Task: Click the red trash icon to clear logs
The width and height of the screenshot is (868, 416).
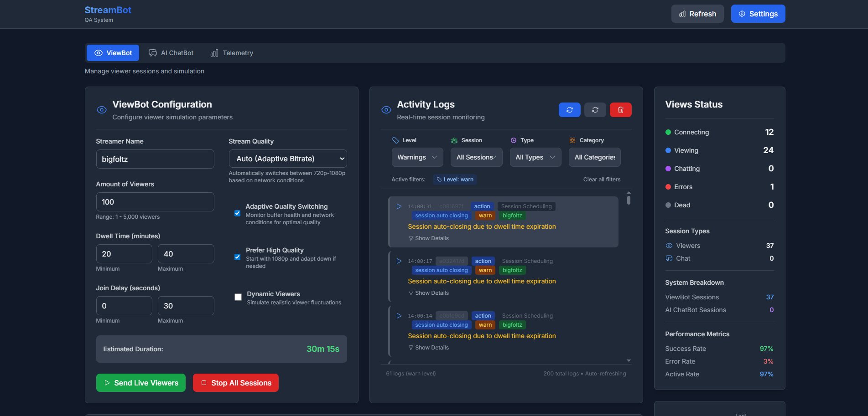Action: 621,110
